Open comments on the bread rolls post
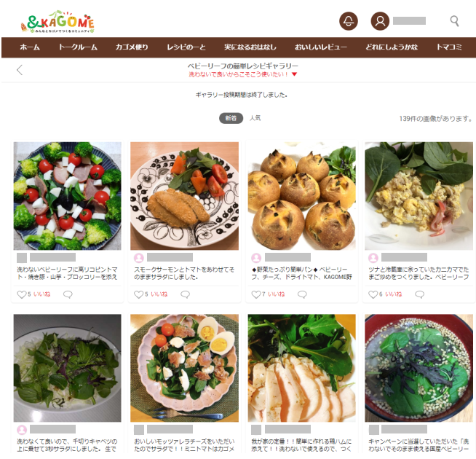The width and height of the screenshot is (476, 459). pyautogui.click(x=302, y=294)
